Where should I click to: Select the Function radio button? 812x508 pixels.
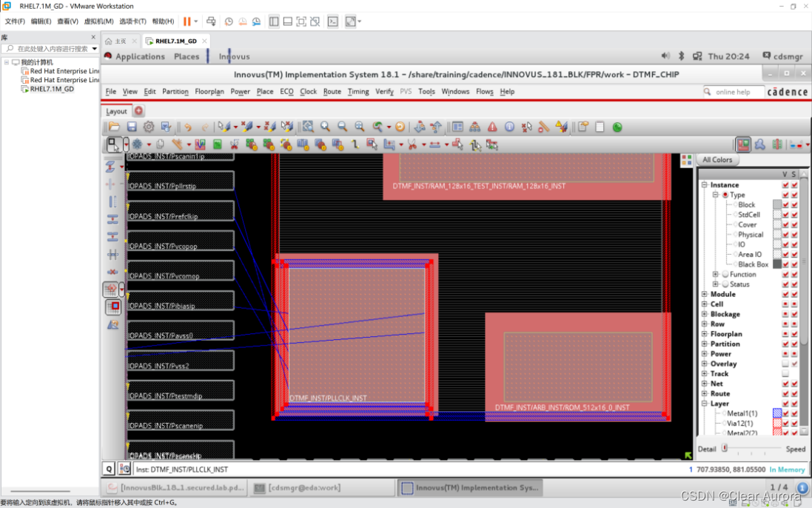tap(725, 275)
